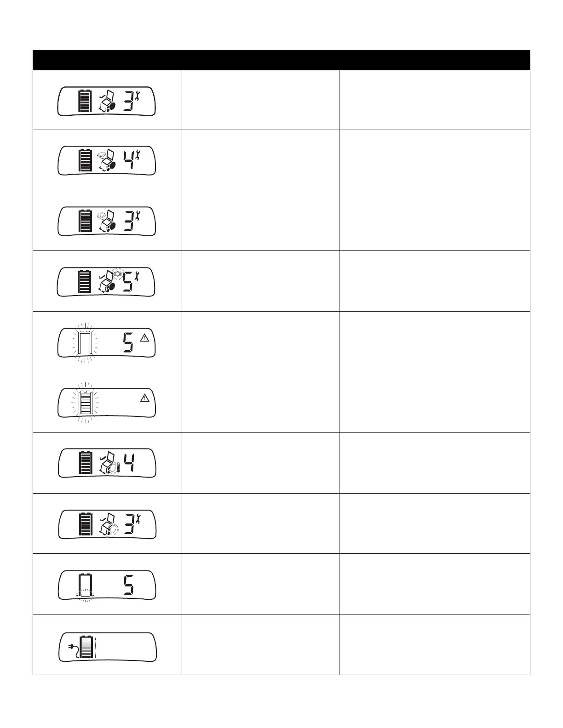The image size is (563, 728).
Task: Select the flashing full battery icon
Action: [85, 403]
